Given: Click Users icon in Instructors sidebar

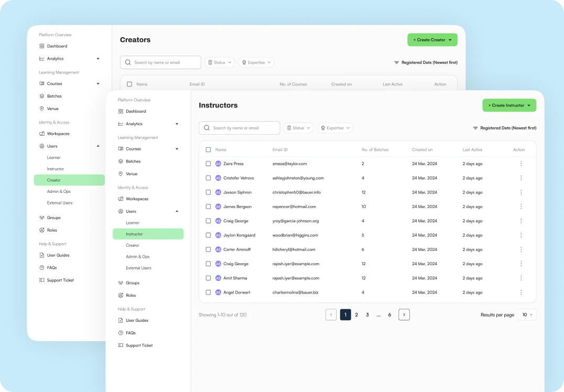Looking at the screenshot, I should point(121,212).
